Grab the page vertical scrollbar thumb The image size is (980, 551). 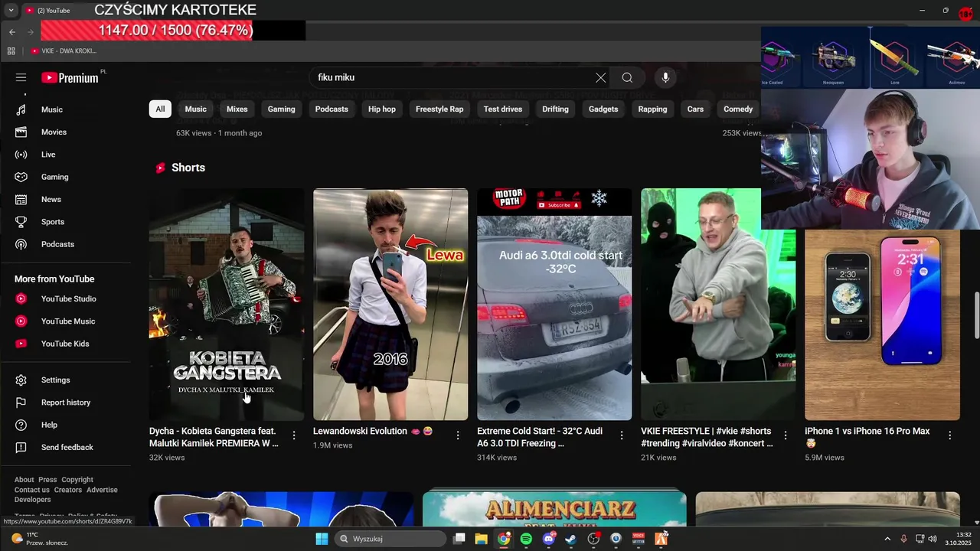pyautogui.click(x=976, y=315)
